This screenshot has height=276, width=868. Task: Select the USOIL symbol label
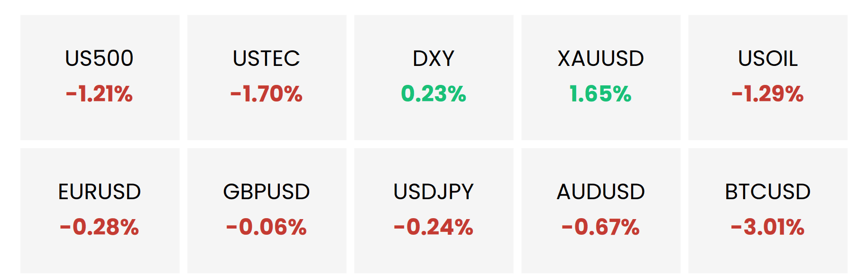point(767,59)
